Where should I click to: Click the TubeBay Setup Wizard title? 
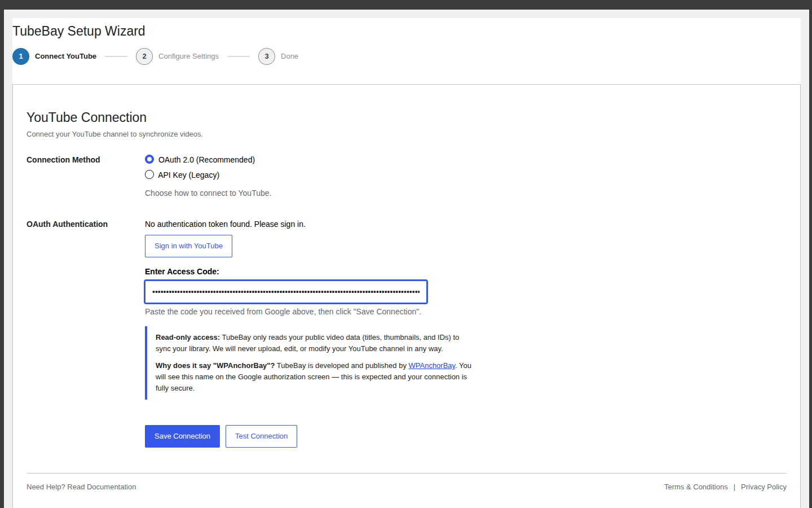[x=79, y=31]
